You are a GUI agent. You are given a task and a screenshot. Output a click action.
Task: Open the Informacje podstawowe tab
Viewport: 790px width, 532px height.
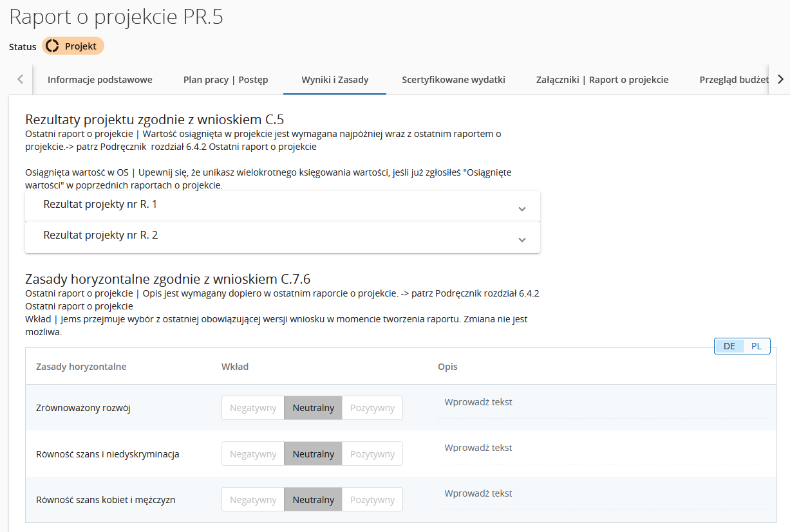click(x=100, y=80)
